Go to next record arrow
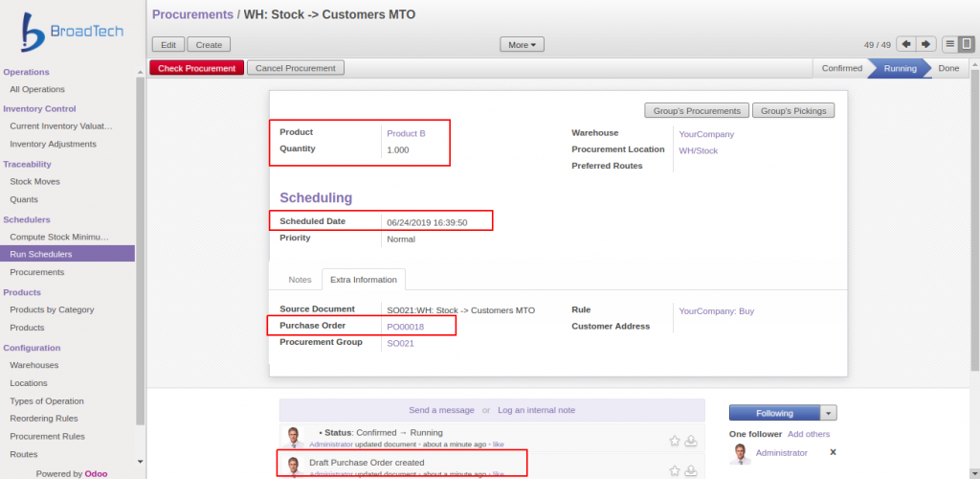Viewport: 980px width, 479px height. click(925, 44)
